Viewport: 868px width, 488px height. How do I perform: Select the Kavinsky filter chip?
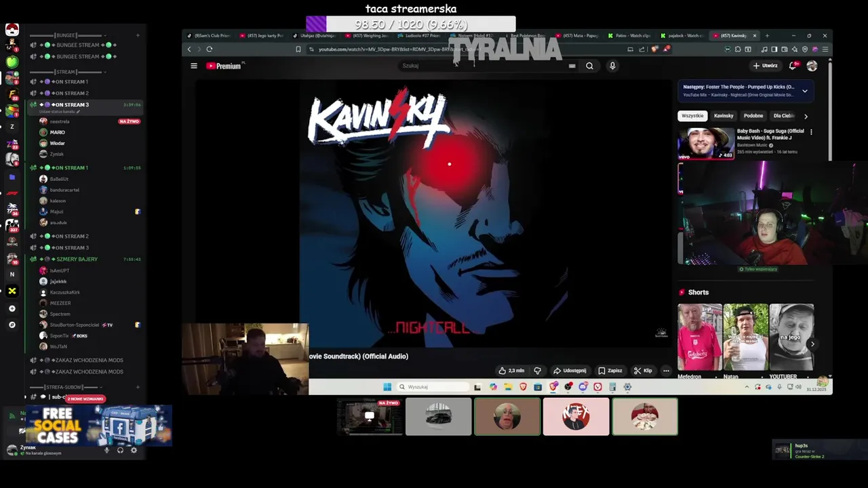coord(724,116)
